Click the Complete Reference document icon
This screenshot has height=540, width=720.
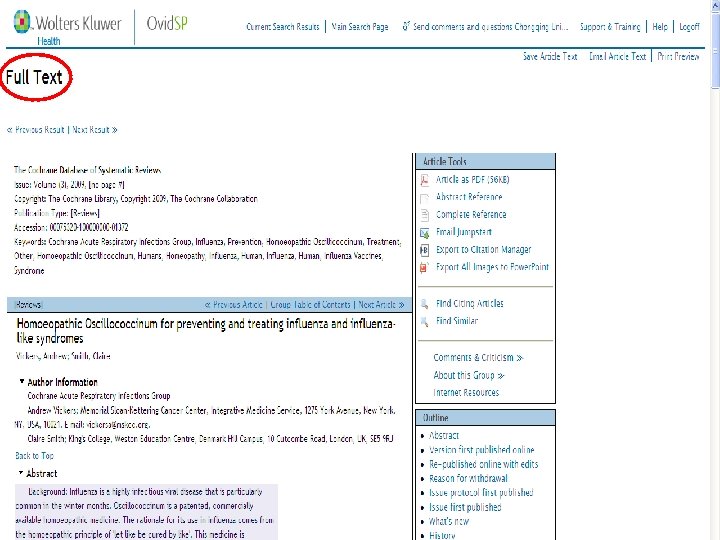click(425, 215)
